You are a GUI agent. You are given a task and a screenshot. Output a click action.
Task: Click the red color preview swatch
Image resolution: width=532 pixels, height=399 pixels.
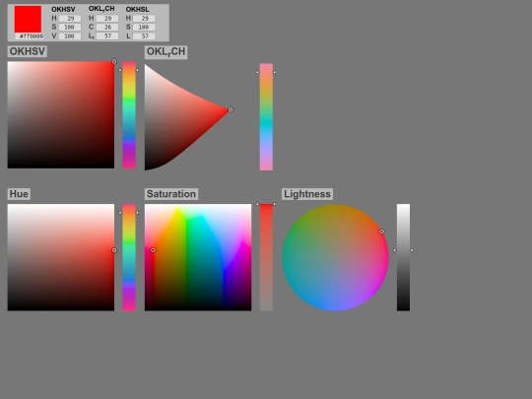(x=28, y=19)
